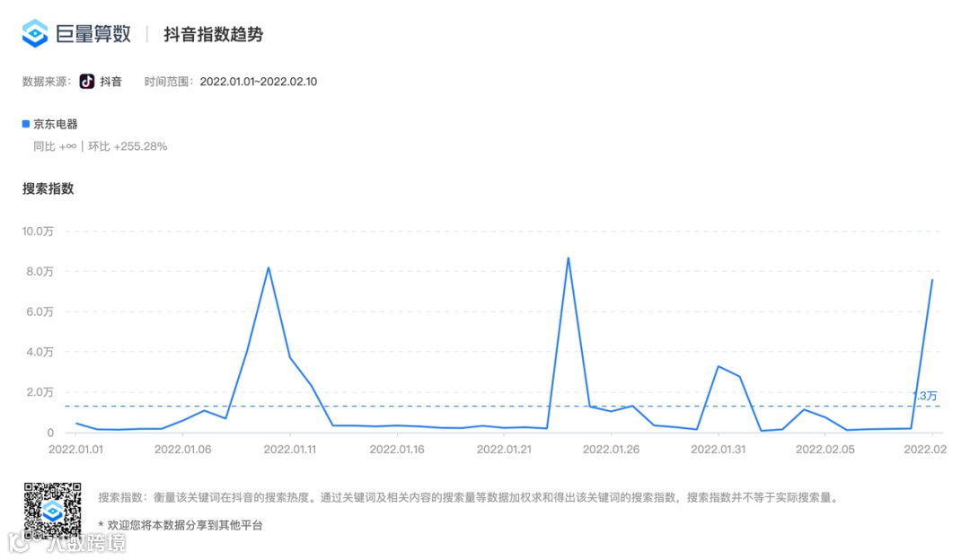Click the 京东电器 legend label
The width and height of the screenshot is (970, 560).
[56, 124]
